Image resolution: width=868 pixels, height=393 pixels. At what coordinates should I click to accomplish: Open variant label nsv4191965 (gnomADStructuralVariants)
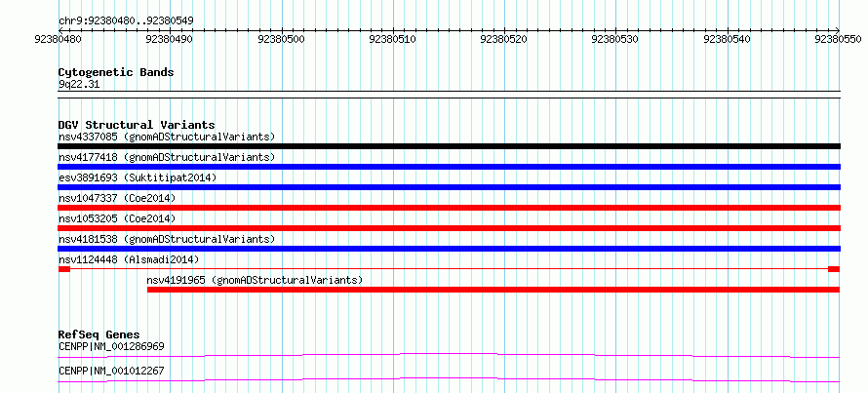(x=255, y=280)
